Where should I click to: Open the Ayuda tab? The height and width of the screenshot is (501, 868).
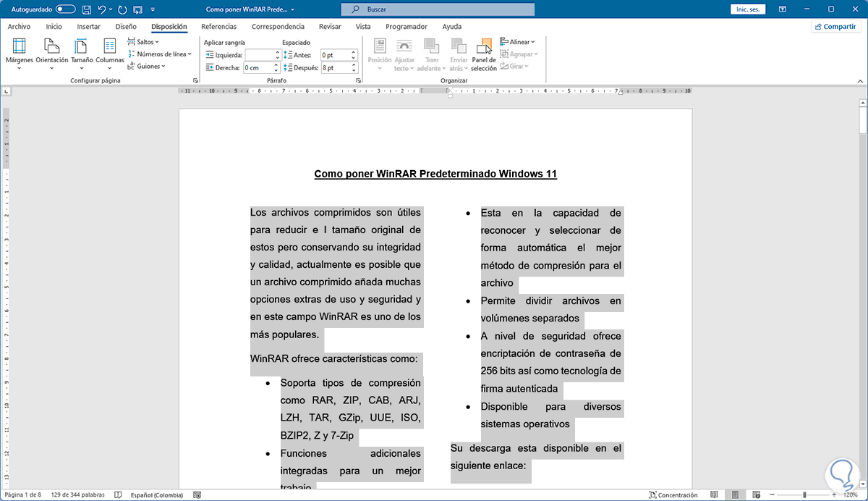[452, 27]
